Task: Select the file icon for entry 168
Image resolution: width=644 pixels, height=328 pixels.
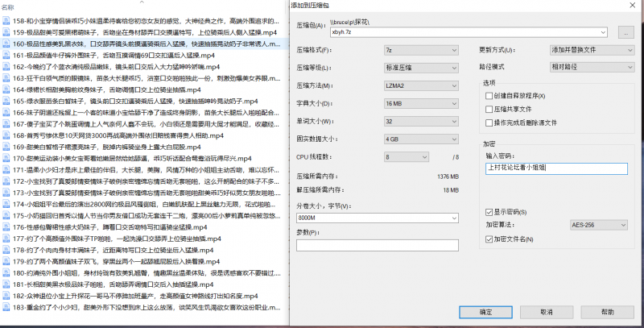Action: pyautogui.click(x=6, y=136)
